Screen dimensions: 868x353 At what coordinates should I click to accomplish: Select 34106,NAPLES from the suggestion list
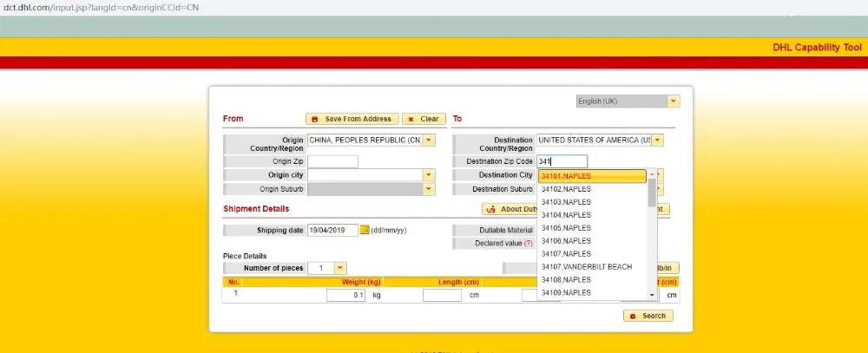(x=592, y=241)
